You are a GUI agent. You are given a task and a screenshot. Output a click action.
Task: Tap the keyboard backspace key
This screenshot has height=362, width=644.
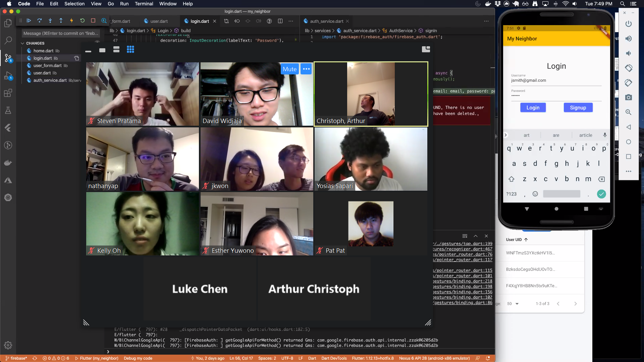click(602, 179)
